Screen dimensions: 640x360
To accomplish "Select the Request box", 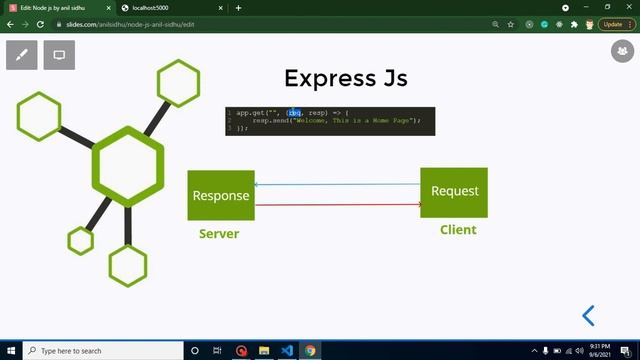I will pos(454,193).
